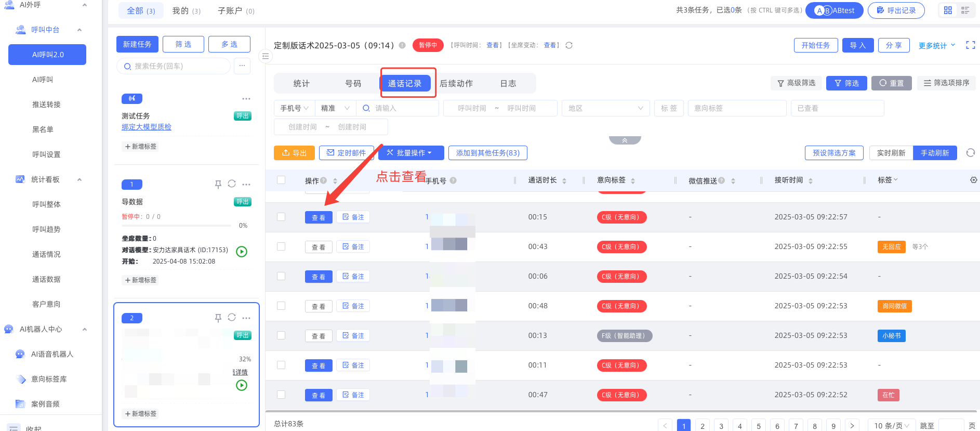Check the row with 00:43 call duration
This screenshot has height=431, width=980.
[281, 246]
